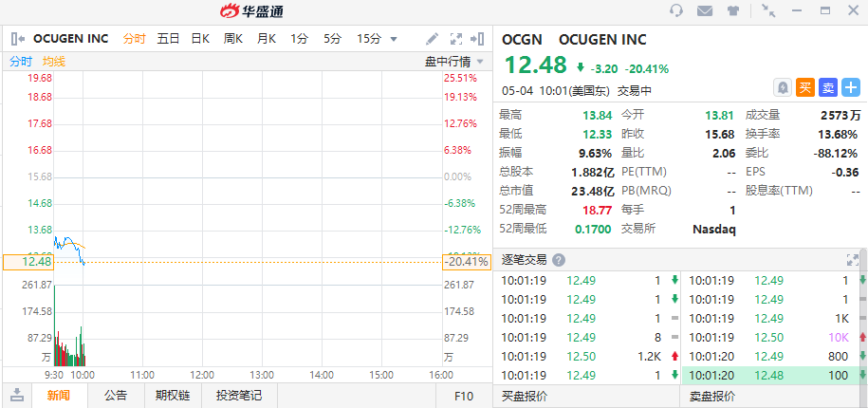Add stock to watchlist with plus icon
Viewport: 868px width, 408px height.
point(851,87)
